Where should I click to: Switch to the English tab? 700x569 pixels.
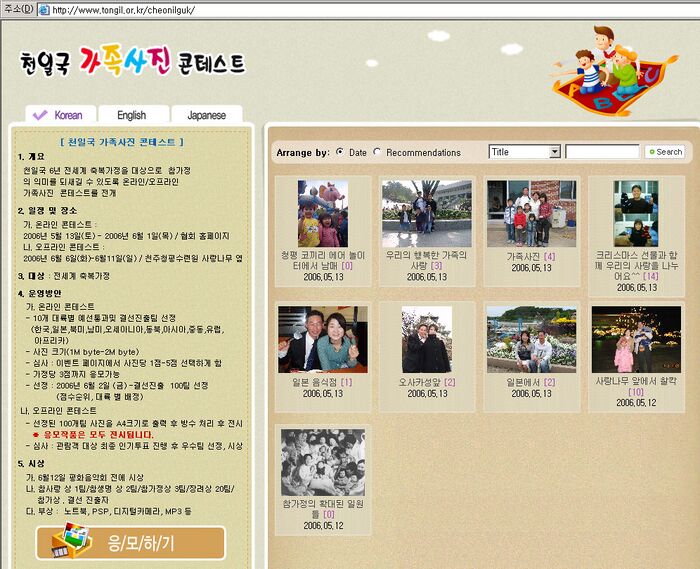133,115
